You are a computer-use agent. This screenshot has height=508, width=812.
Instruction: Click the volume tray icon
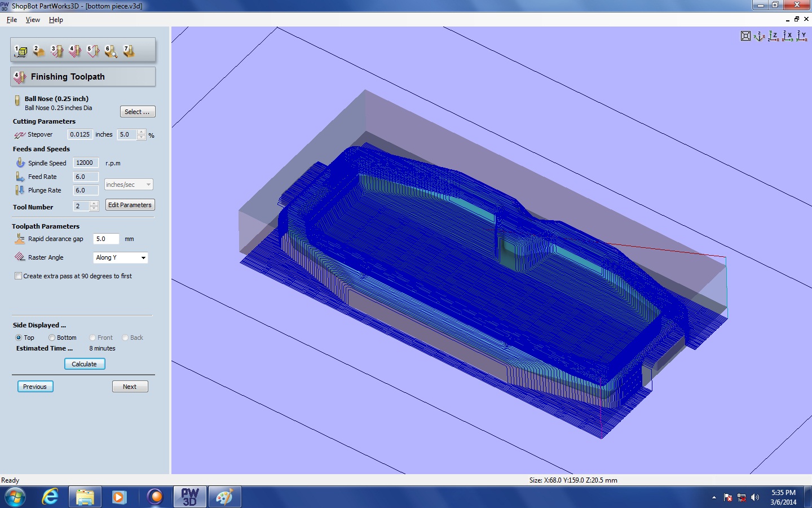pos(755,497)
